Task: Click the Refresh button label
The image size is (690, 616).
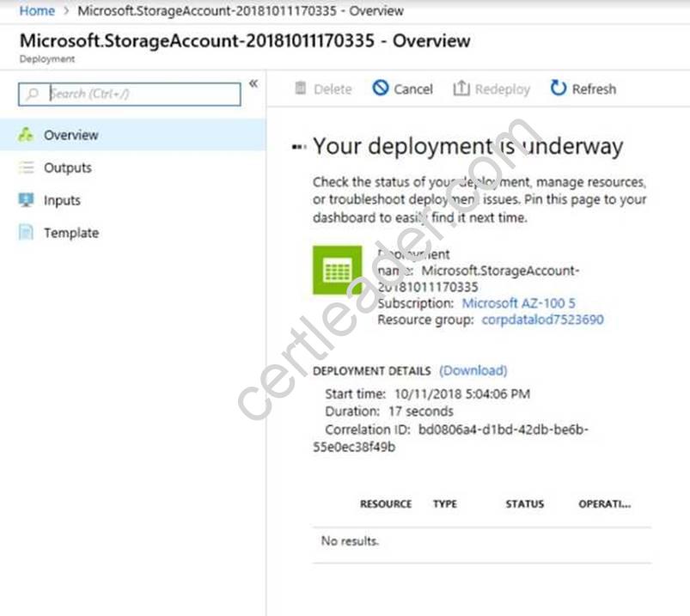Action: pyautogui.click(x=594, y=89)
